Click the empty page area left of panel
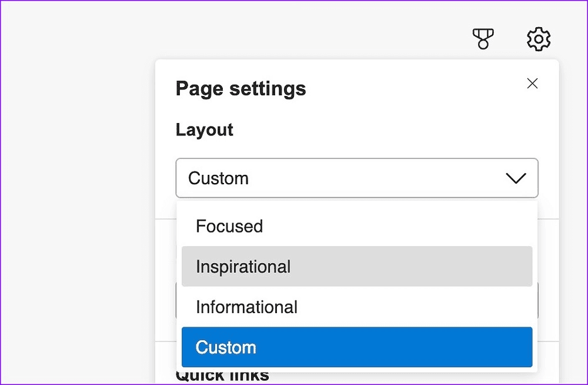This screenshot has height=385, width=588. [76, 206]
